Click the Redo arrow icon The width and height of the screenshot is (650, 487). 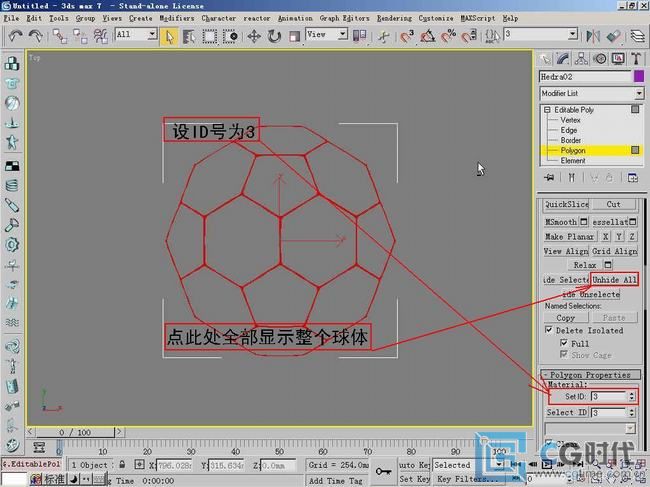(x=36, y=36)
